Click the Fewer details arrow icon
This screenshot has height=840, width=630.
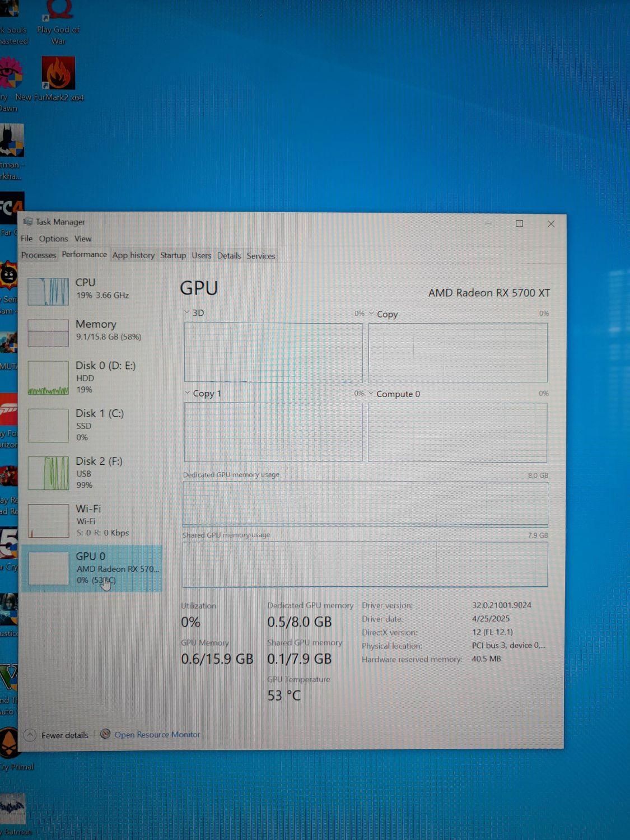point(30,735)
